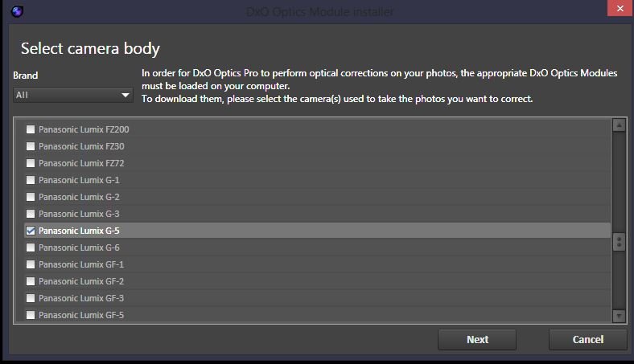
Task: Click the scrollbar down arrow in camera list
Action: 619,316
